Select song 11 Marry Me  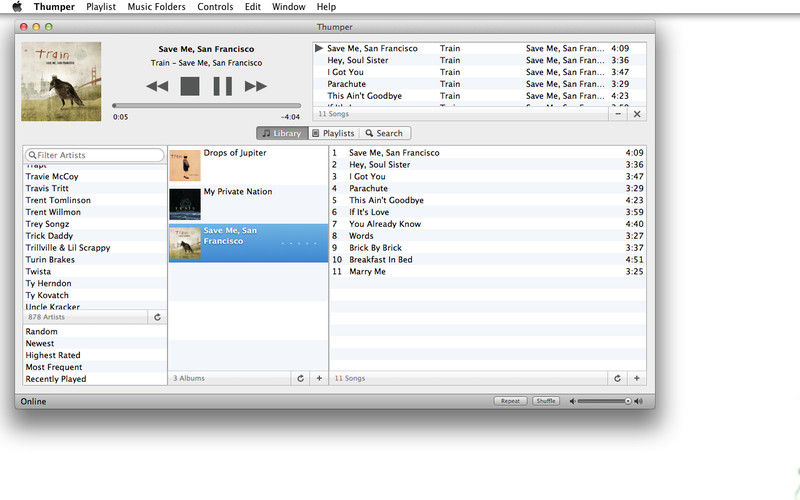[488, 271]
